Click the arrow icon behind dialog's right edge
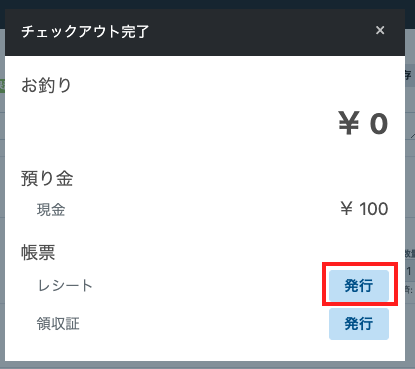This screenshot has width=415, height=369. coord(412,135)
